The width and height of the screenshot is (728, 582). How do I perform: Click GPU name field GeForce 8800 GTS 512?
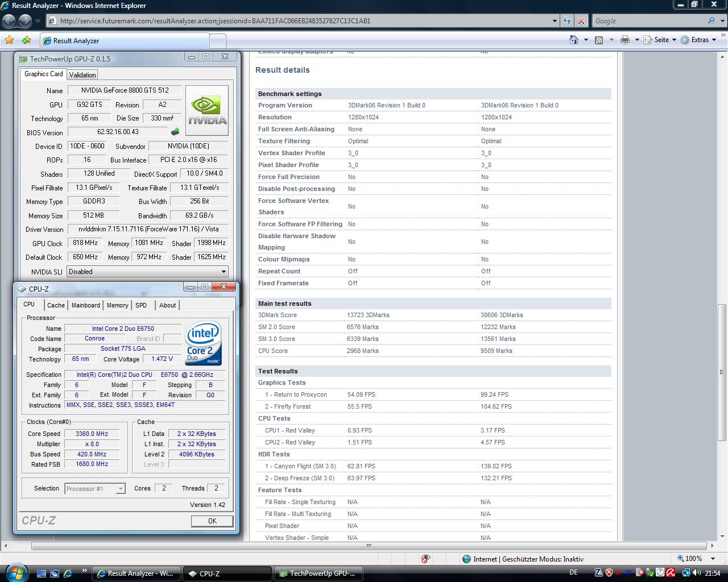(x=125, y=90)
